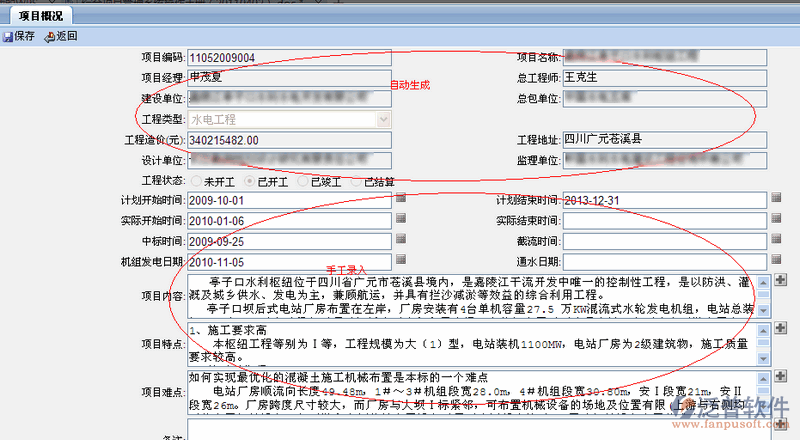Viewport: 800px width, 440px height.
Task: Click the blurred 项目名称 field
Action: 664,58
